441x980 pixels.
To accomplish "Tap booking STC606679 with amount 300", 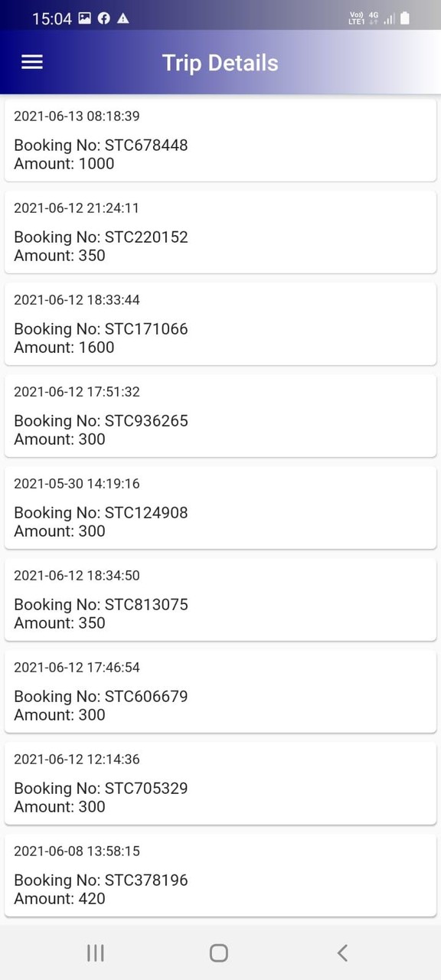I will click(220, 691).
